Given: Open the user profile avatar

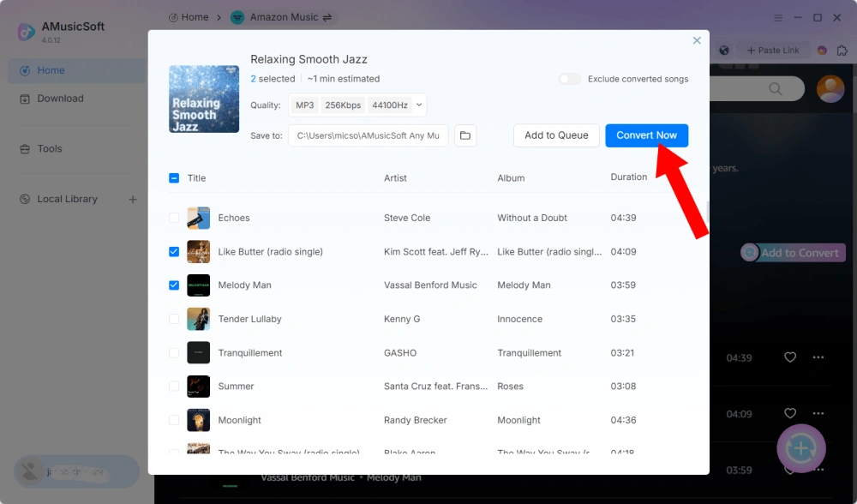Looking at the screenshot, I should point(830,88).
